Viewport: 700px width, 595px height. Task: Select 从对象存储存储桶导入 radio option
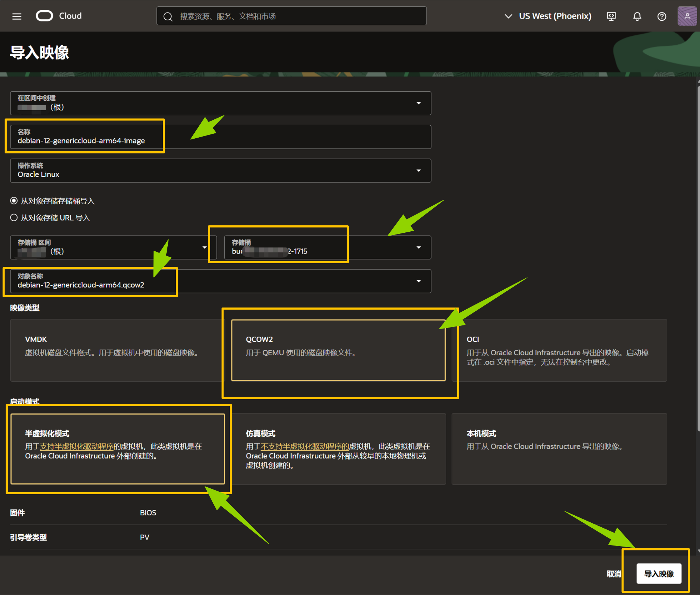tap(14, 201)
